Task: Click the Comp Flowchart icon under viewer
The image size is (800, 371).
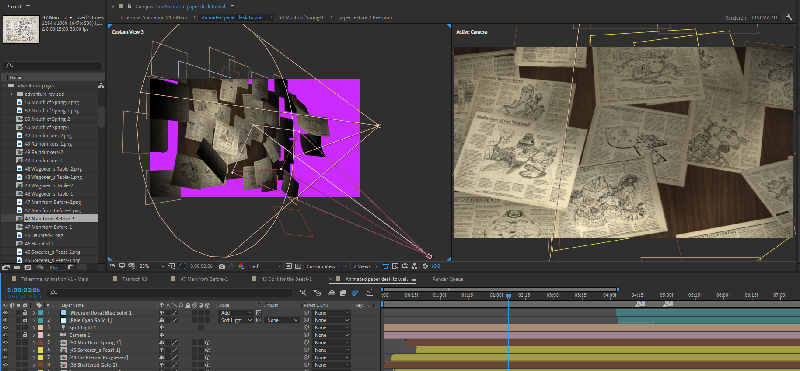Action: [x=414, y=266]
